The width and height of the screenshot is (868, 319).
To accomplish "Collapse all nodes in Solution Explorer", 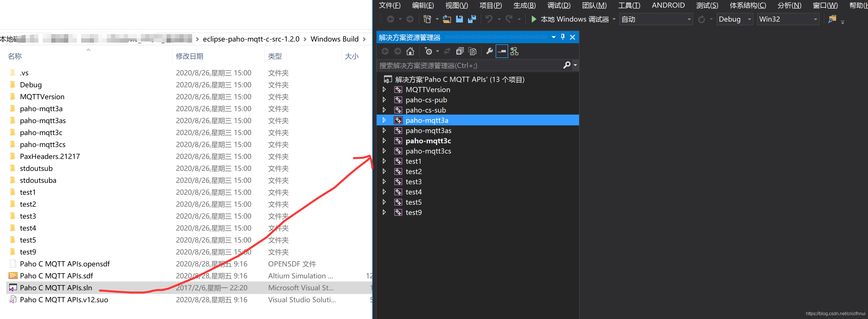I will (x=460, y=51).
